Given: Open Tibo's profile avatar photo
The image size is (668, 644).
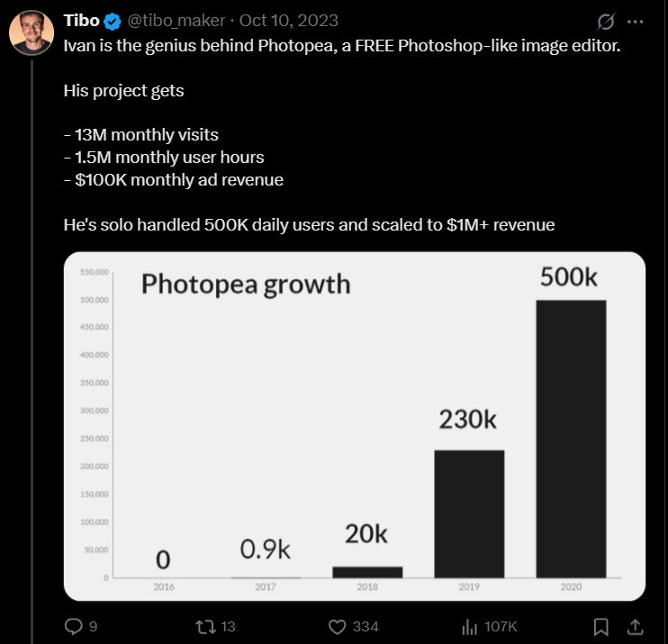Looking at the screenshot, I should click(32, 33).
